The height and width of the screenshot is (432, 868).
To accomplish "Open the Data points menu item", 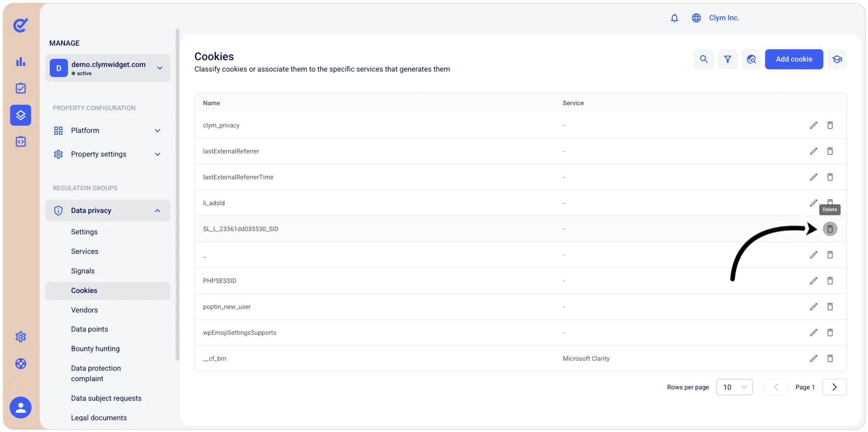I will point(89,329).
